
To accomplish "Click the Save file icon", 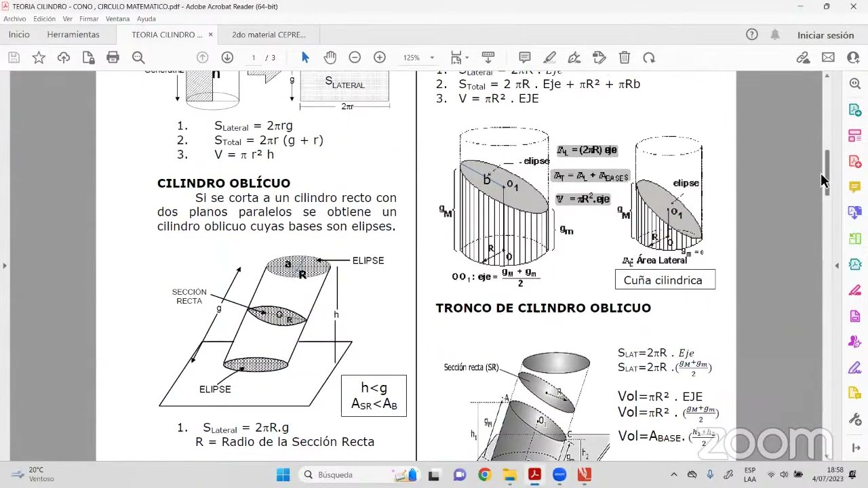I will [14, 58].
